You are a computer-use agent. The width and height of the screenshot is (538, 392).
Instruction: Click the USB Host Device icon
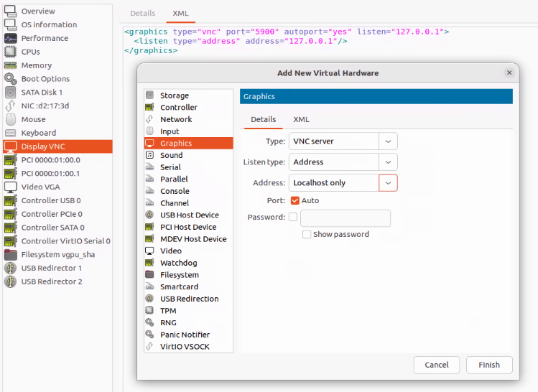(149, 215)
